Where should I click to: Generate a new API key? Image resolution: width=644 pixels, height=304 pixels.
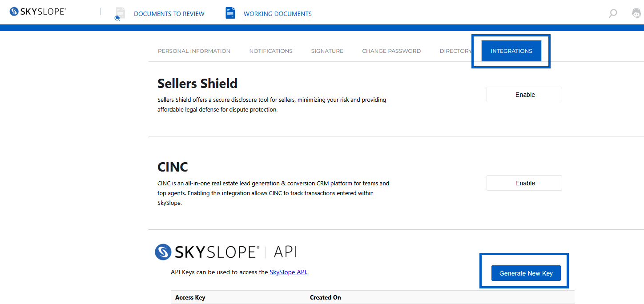(526, 273)
